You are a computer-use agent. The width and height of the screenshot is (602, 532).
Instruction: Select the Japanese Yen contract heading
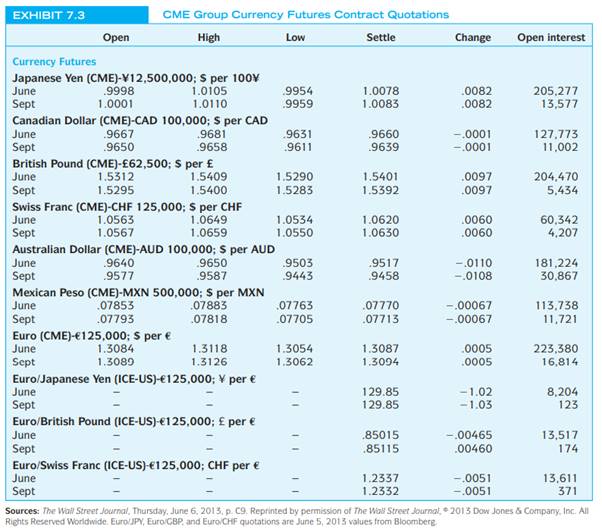(x=136, y=78)
